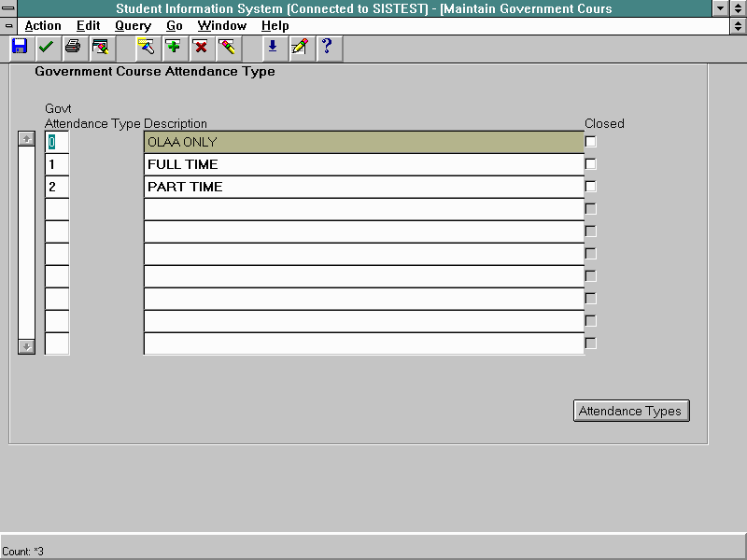The height and width of the screenshot is (560, 747).
Task: Toggle the Closed checkbox for FULL TIME
Action: tap(590, 164)
